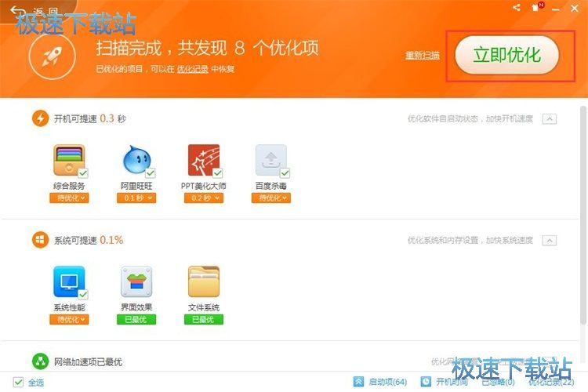Collapse the 开机可提速 section
The image size is (588, 392).
pyautogui.click(x=550, y=119)
